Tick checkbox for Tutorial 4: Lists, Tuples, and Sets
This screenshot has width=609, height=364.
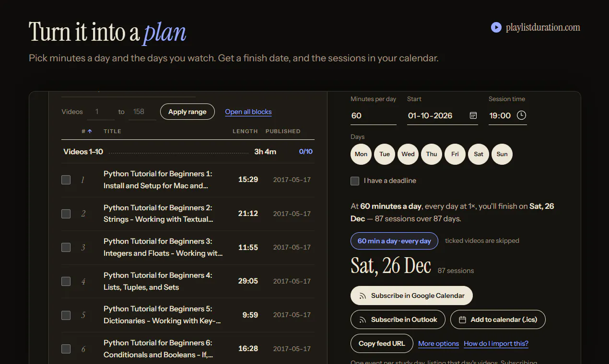(66, 281)
